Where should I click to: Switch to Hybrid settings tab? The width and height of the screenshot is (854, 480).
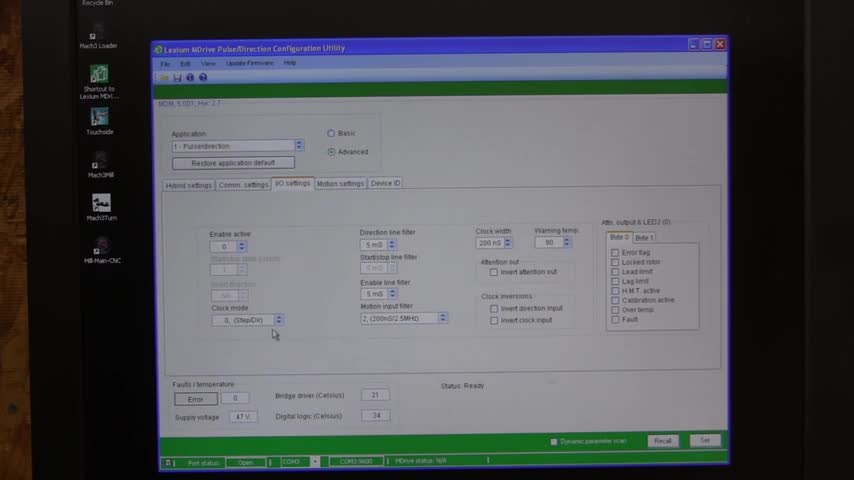[188, 186]
